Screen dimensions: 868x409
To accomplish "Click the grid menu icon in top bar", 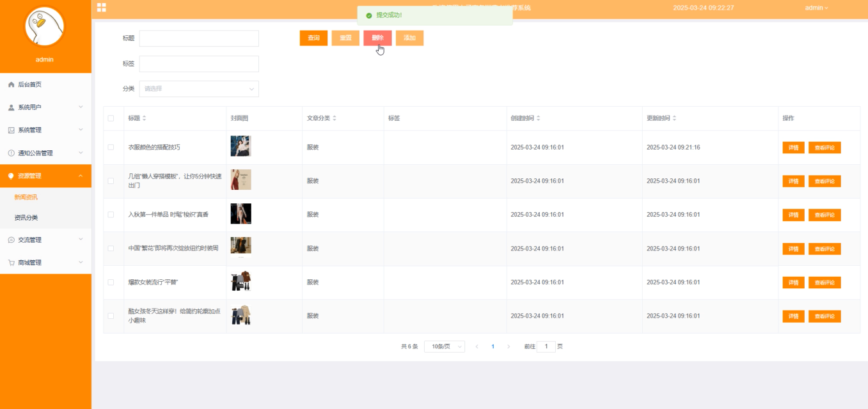I will click(102, 8).
